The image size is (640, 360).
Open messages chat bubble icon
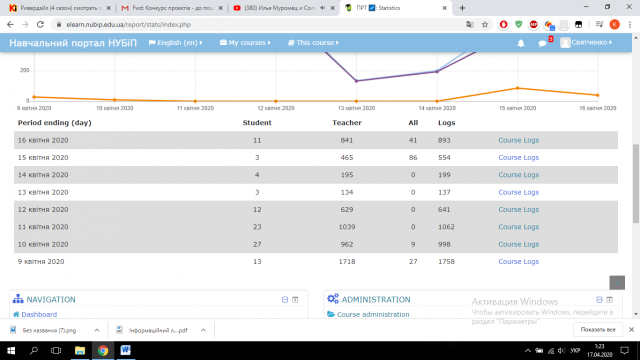coord(542,43)
